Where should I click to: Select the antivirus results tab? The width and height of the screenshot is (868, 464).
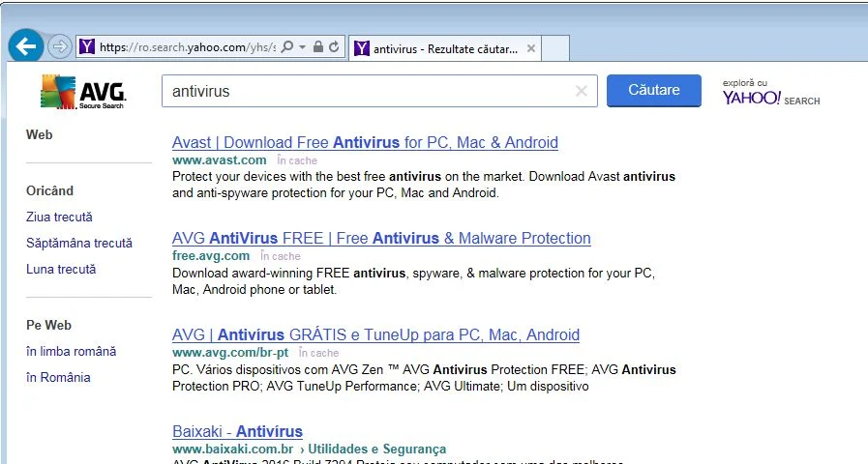pos(445,48)
